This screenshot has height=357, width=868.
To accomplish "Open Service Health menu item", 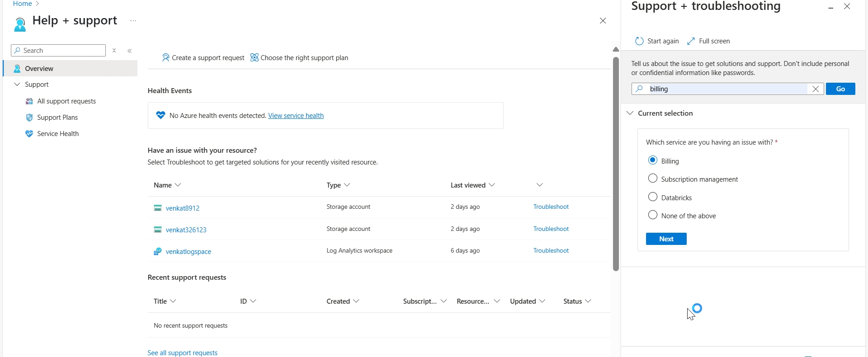I will [58, 134].
